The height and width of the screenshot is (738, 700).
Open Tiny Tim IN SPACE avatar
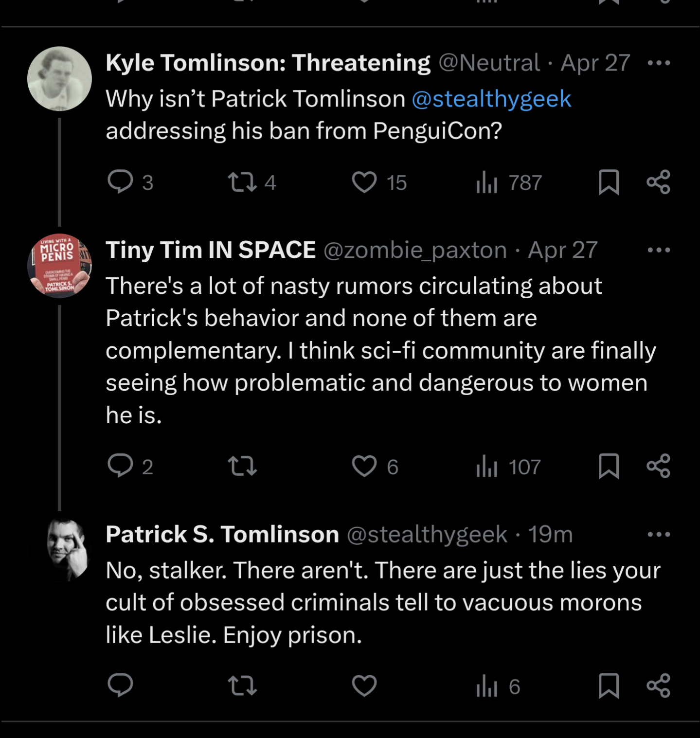click(59, 266)
